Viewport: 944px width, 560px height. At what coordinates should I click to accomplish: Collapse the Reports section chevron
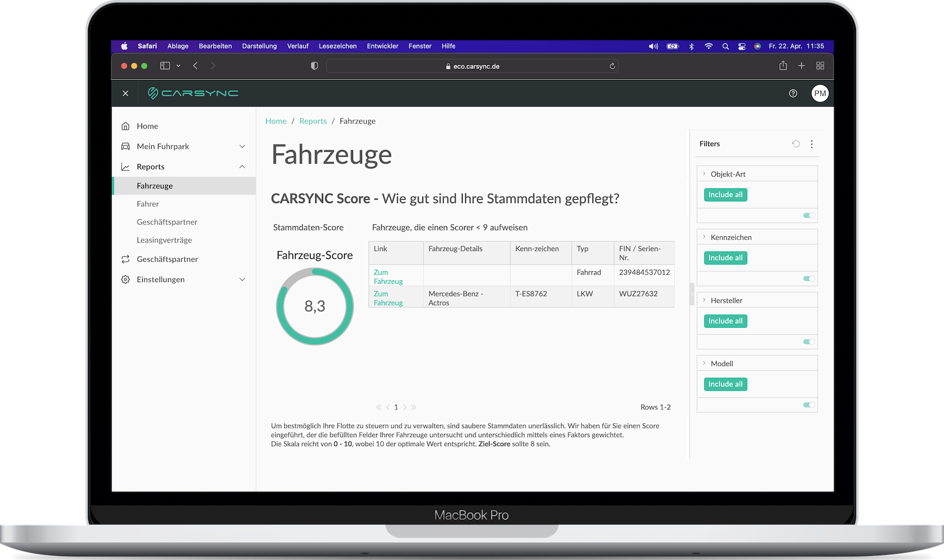pos(242,167)
